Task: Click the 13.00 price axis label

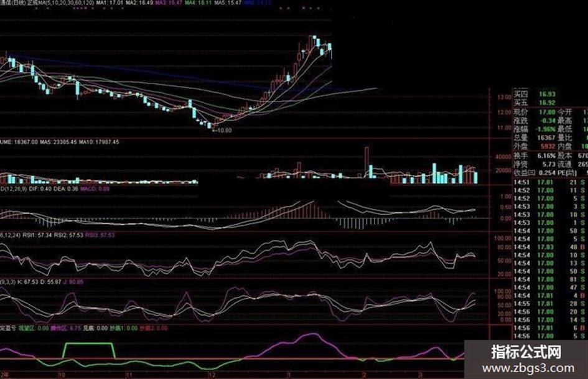Action: tap(505, 97)
